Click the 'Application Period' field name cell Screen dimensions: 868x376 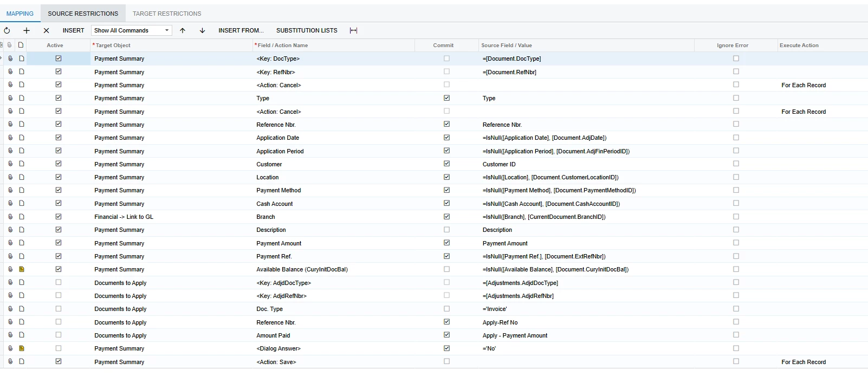(x=334, y=151)
